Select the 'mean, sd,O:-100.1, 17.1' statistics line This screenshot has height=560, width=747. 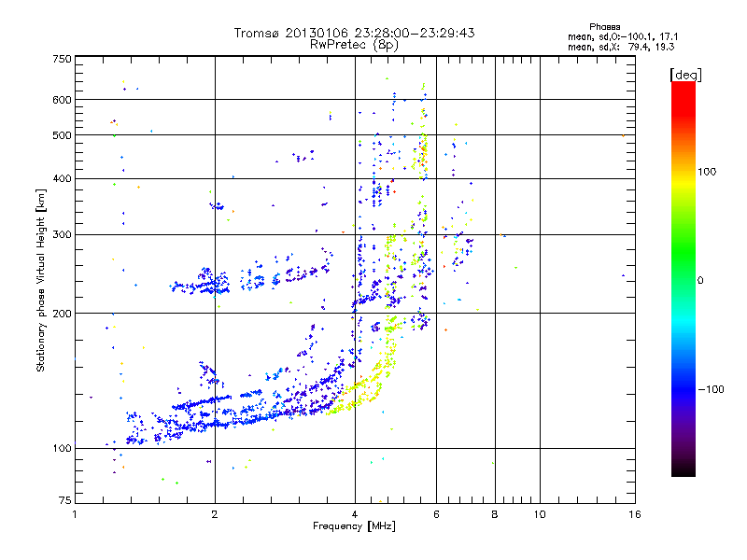tap(623, 36)
